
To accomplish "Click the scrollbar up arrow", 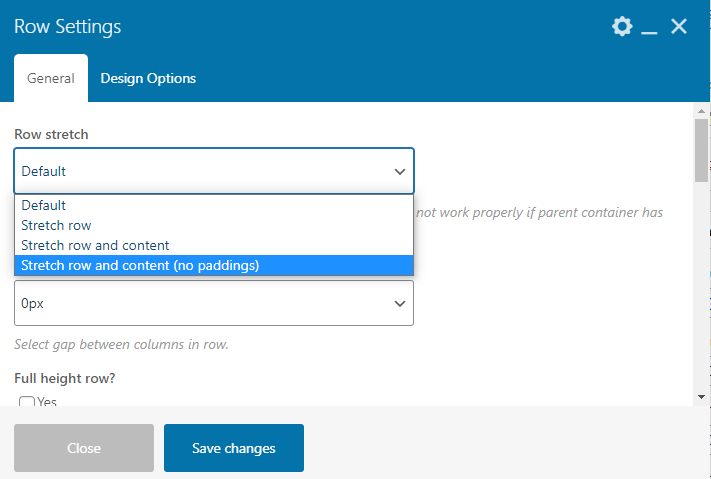I will point(701,110).
